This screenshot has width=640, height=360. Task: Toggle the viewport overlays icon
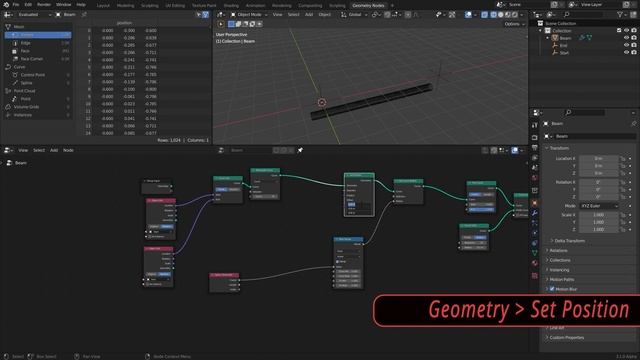(468, 15)
